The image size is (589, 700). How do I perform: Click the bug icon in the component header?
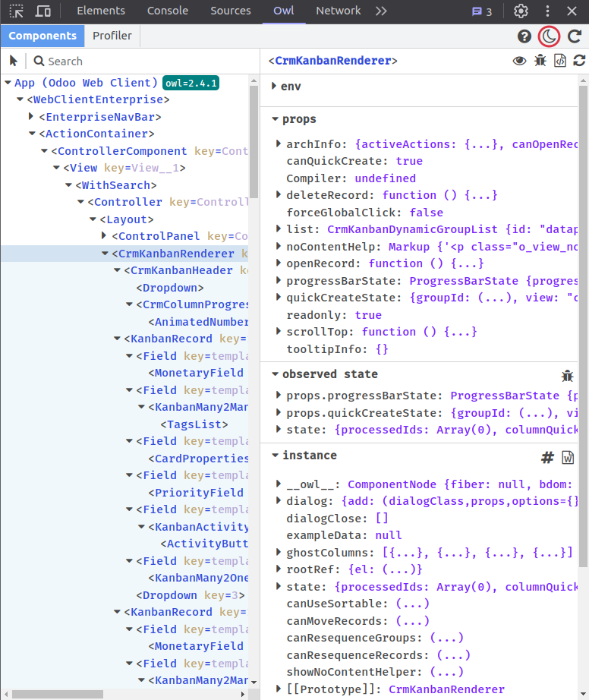[x=540, y=61]
